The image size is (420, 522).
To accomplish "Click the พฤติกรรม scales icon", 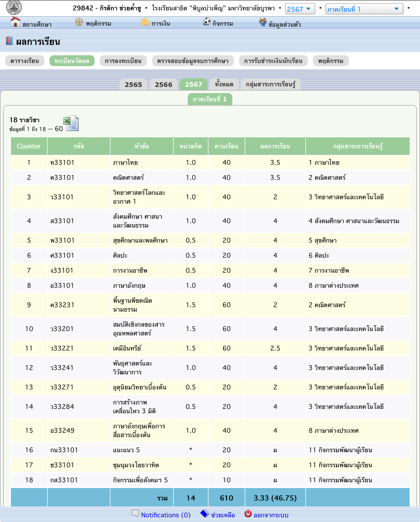I will (x=79, y=22).
